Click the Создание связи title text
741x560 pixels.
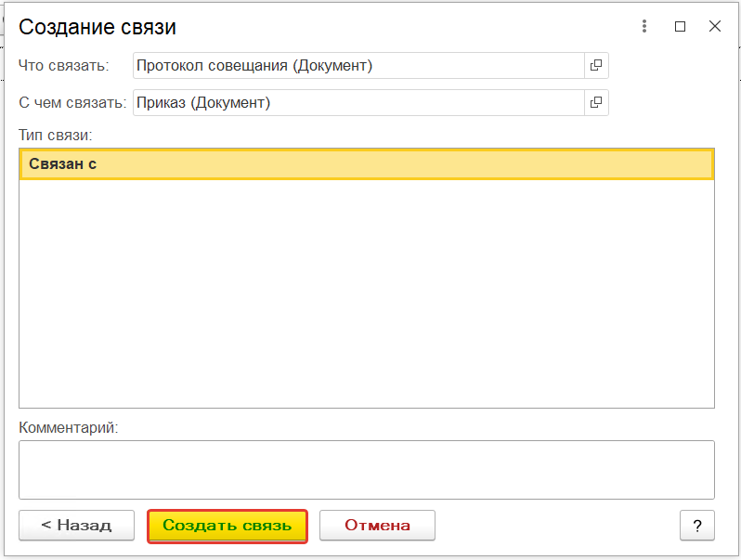point(97,27)
